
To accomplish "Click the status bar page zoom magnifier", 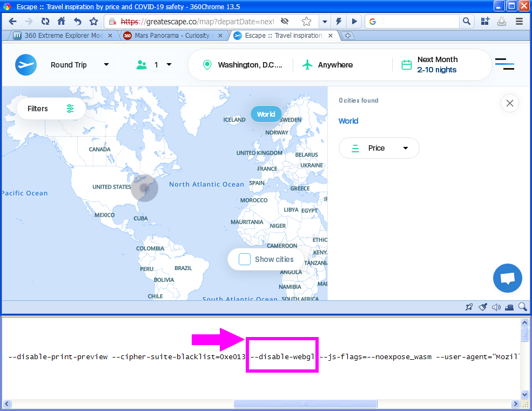I will [x=522, y=307].
